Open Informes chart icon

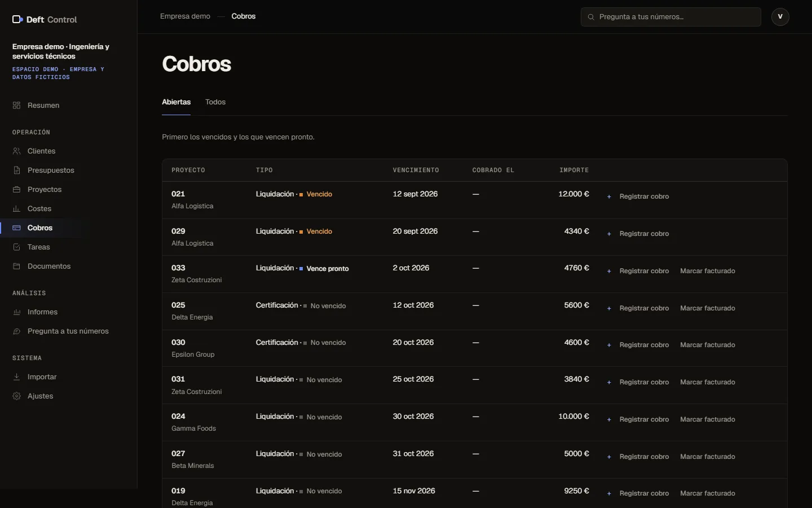(16, 312)
